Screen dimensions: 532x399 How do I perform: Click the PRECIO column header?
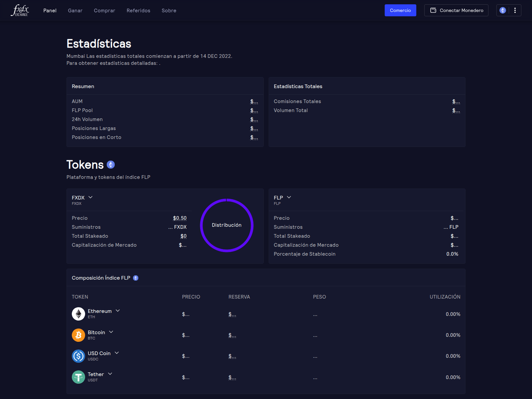point(191,297)
